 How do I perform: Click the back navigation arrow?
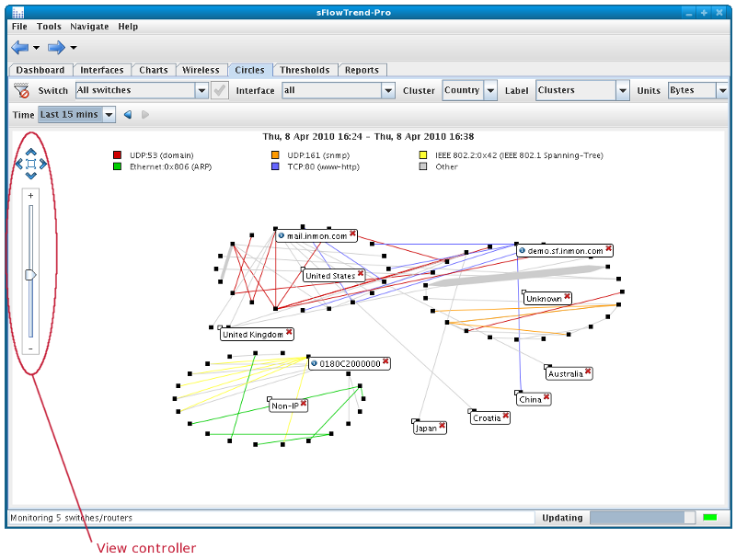(x=20, y=48)
